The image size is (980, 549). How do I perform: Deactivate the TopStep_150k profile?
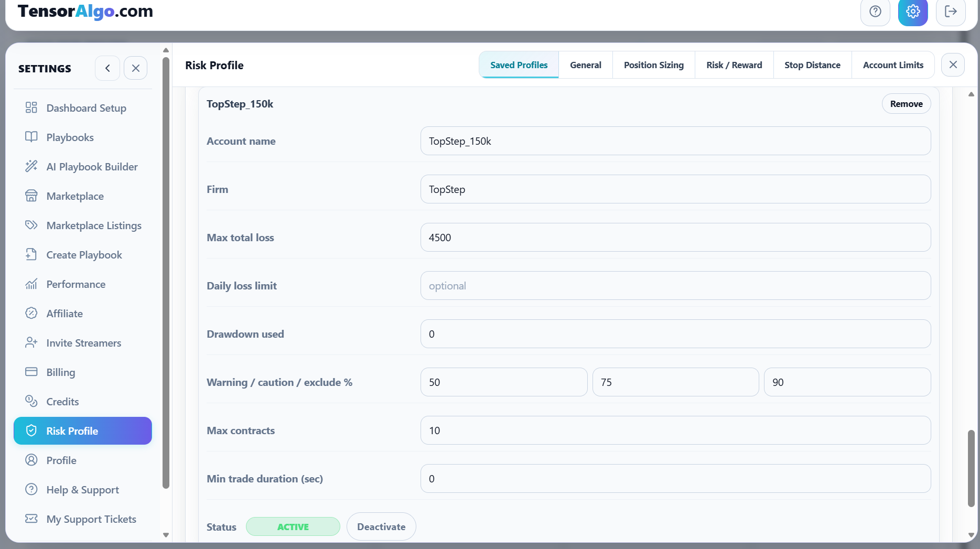[381, 526]
